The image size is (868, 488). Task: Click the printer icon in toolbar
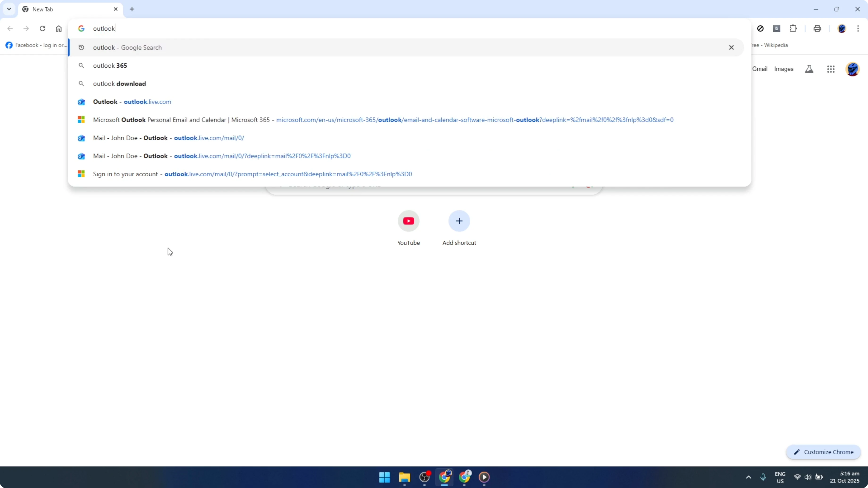[x=817, y=28]
